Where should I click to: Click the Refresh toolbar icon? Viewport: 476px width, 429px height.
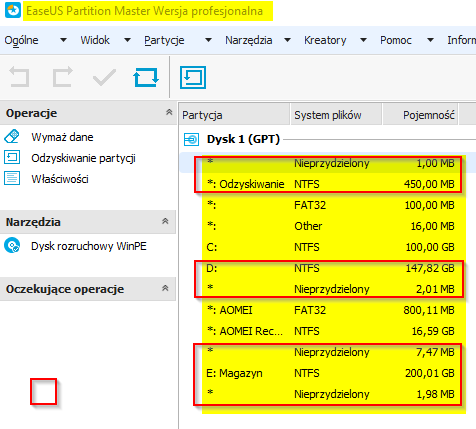click(146, 77)
